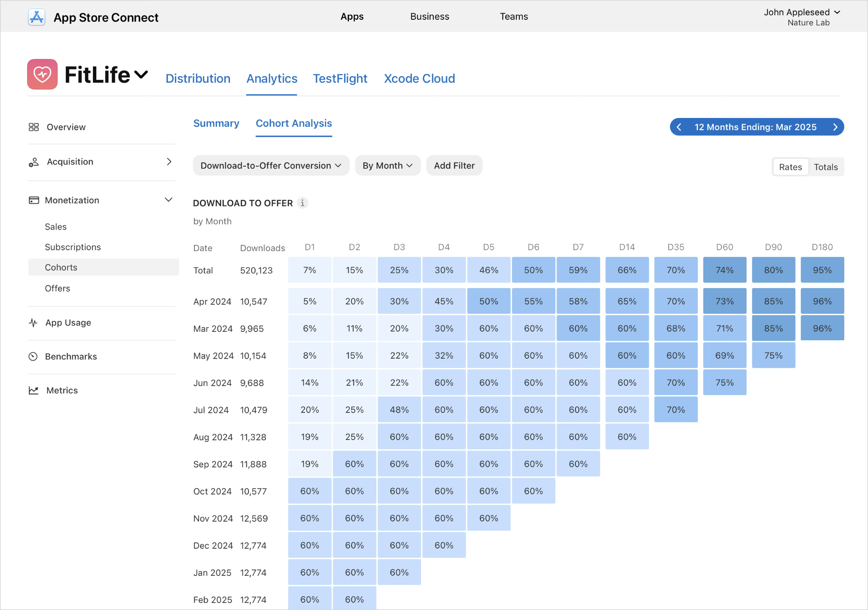Click the Overview grid icon in sidebar
Viewport: 868px width, 610px height.
pos(34,127)
